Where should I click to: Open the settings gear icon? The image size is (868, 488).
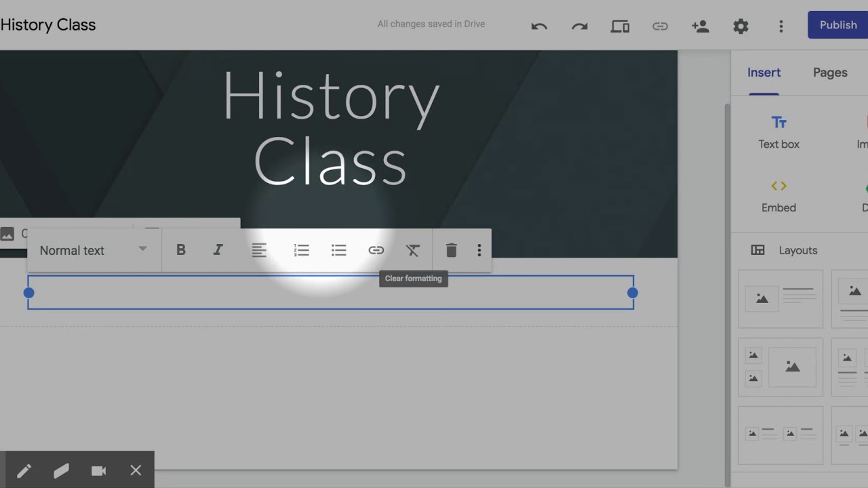741,26
